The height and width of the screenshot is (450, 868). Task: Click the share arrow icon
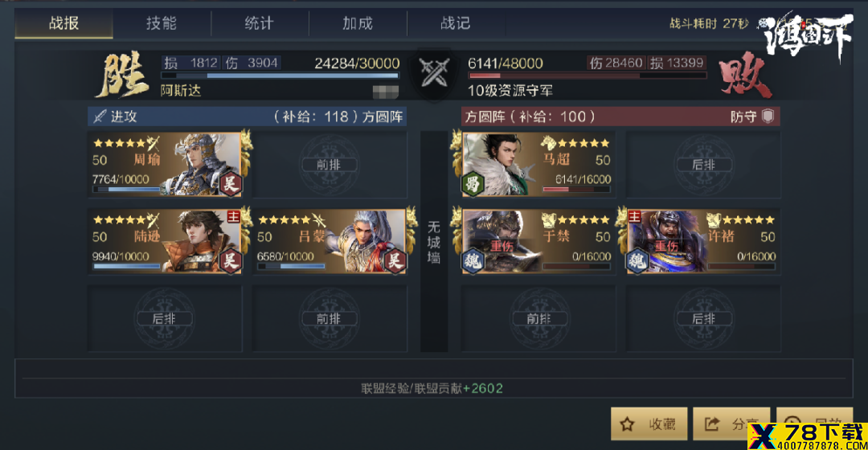pos(712,424)
